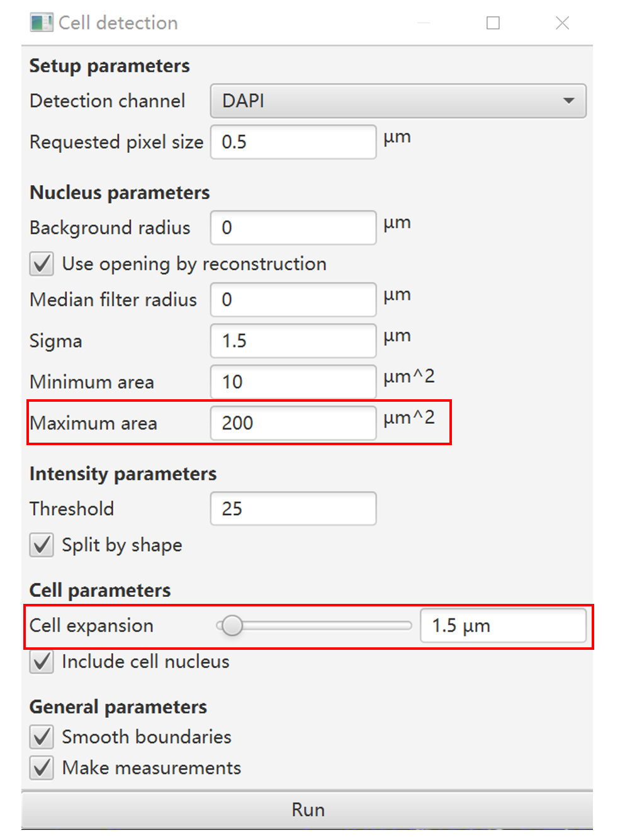Click the Maximum area input field
The height and width of the screenshot is (840, 620).
[x=293, y=423]
